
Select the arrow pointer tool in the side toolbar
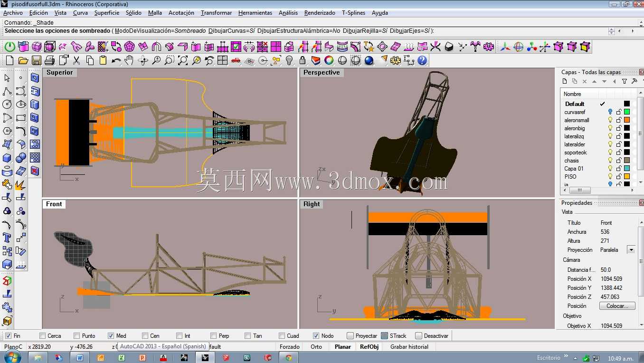tap(7, 78)
